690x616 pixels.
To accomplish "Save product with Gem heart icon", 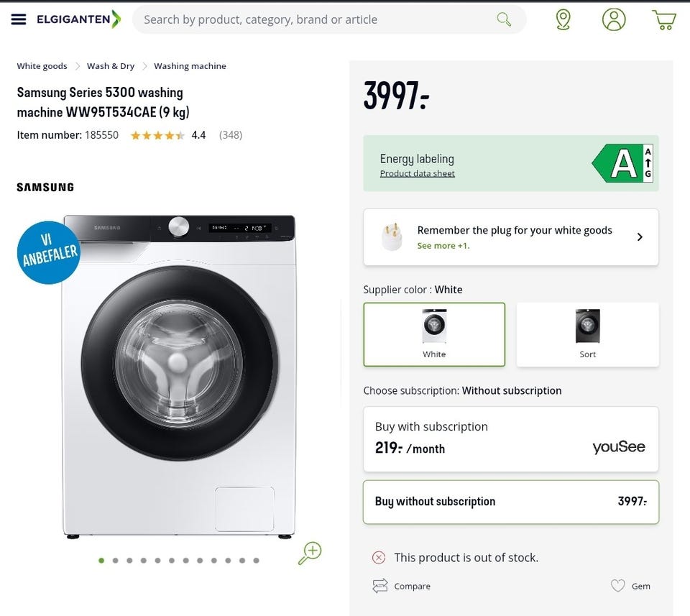I will [x=618, y=586].
